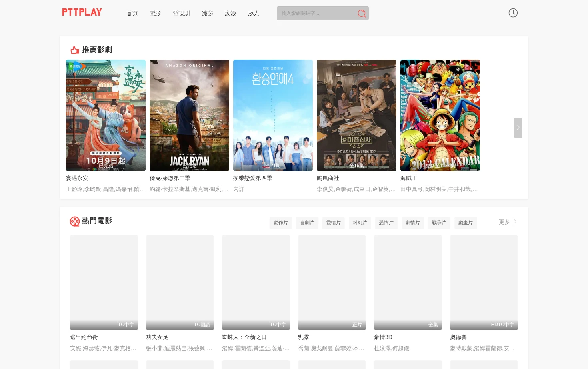Advance the recommended carousel with right arrow
Screen dimensions: 588x369
tap(518, 128)
